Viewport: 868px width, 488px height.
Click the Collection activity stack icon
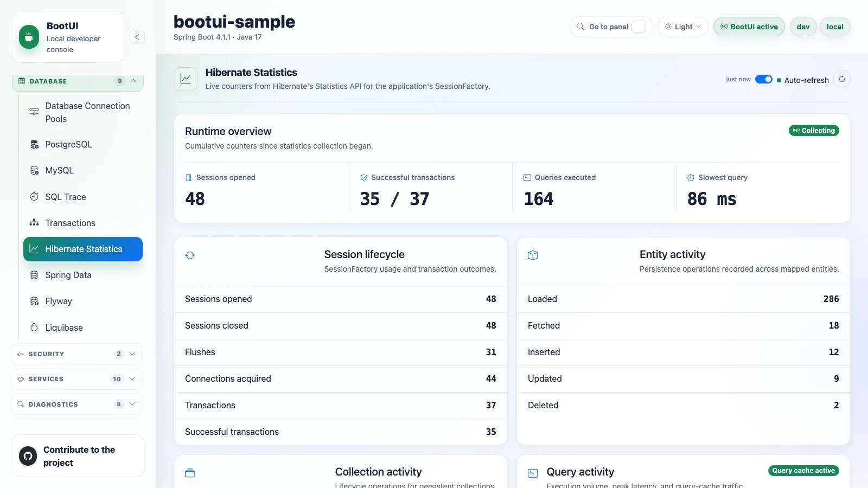190,473
